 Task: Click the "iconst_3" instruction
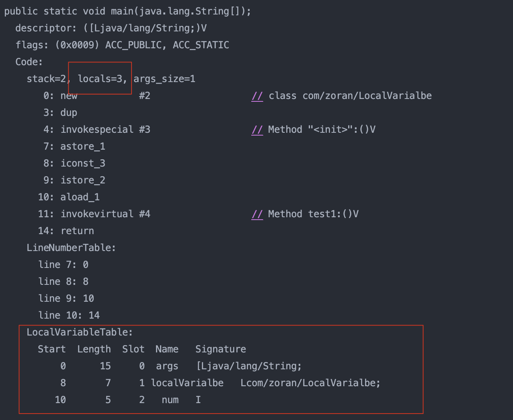tap(83, 163)
